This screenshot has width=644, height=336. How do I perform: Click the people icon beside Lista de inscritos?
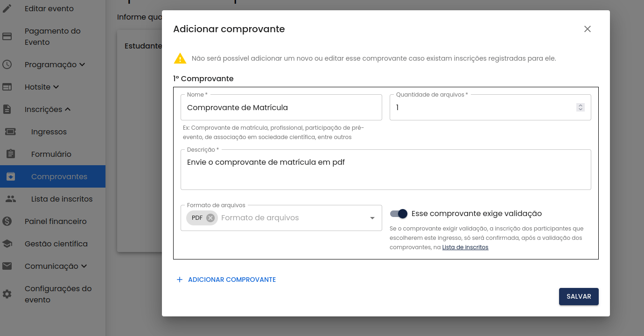tap(10, 199)
